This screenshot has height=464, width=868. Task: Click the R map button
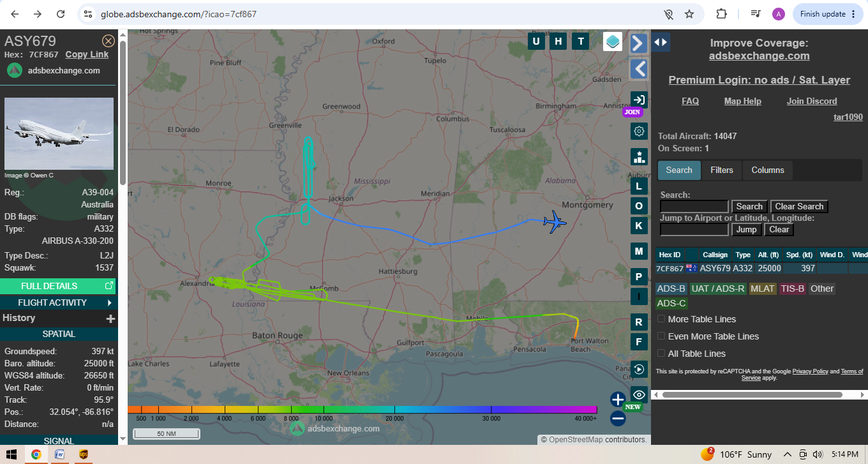639,322
